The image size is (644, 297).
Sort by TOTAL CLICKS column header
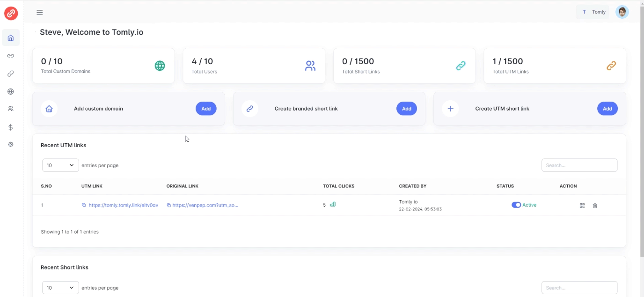click(339, 186)
